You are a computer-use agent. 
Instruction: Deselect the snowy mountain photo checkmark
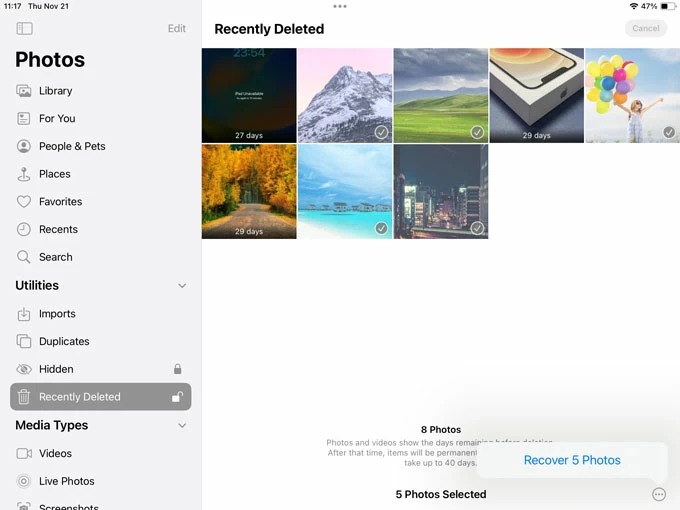click(x=381, y=132)
